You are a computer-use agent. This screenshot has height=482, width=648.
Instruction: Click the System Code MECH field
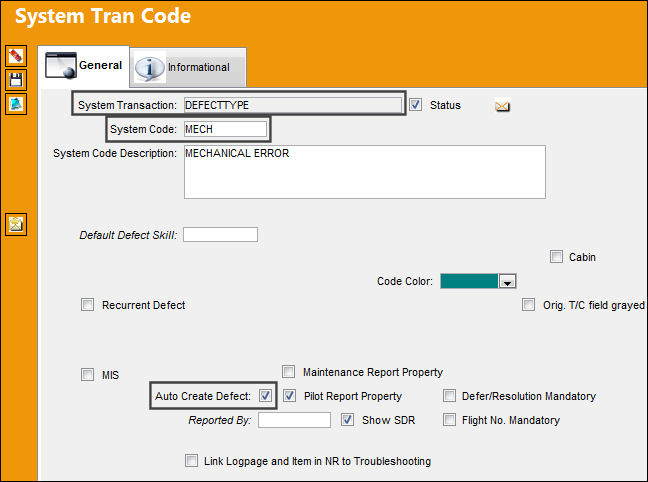coord(225,129)
